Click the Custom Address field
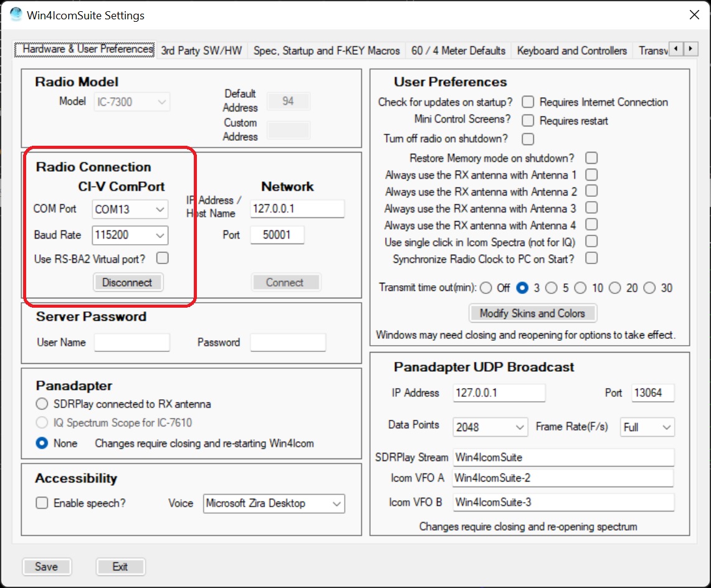 (x=289, y=130)
